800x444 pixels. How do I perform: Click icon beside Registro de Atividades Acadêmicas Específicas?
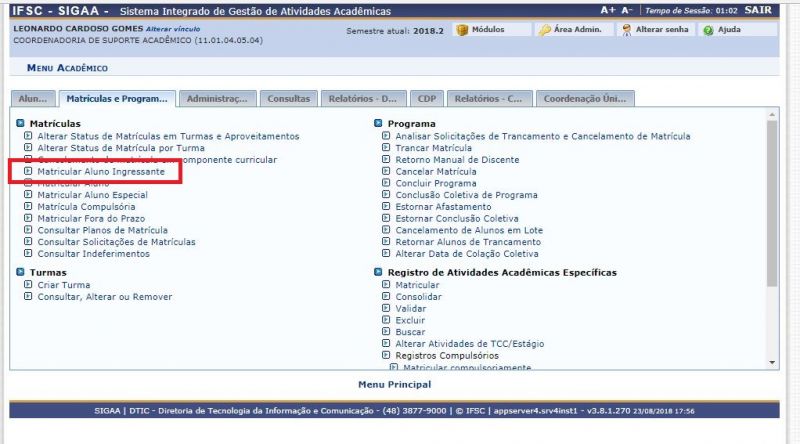379,272
